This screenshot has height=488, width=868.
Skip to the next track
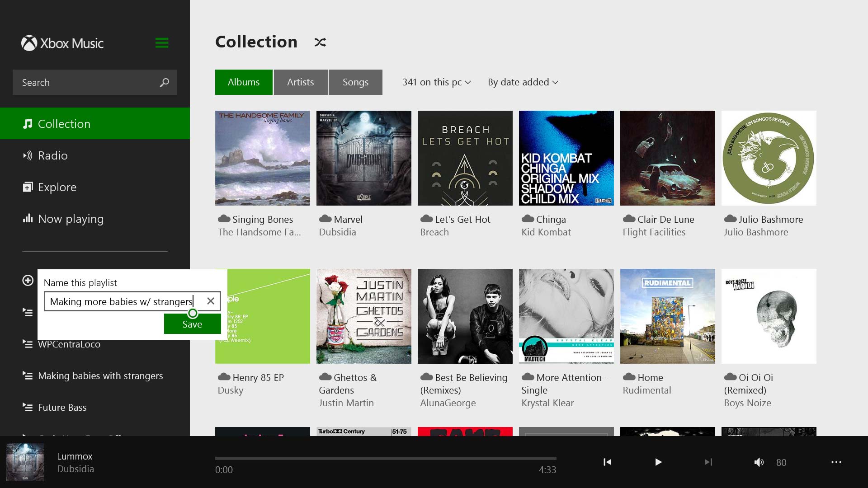[708, 462]
